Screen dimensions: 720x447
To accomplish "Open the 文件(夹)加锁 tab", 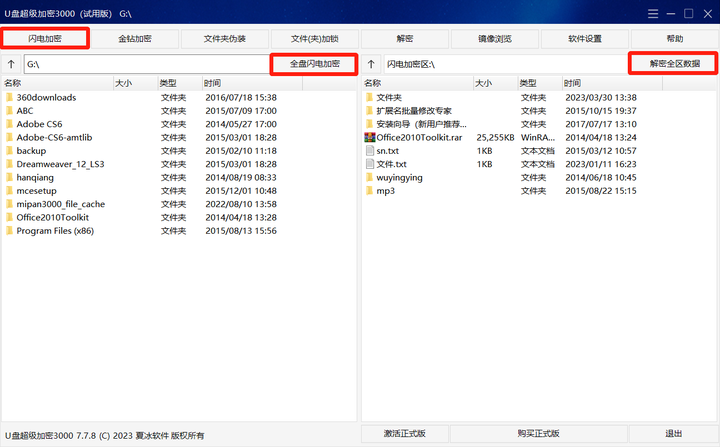I will tap(315, 39).
